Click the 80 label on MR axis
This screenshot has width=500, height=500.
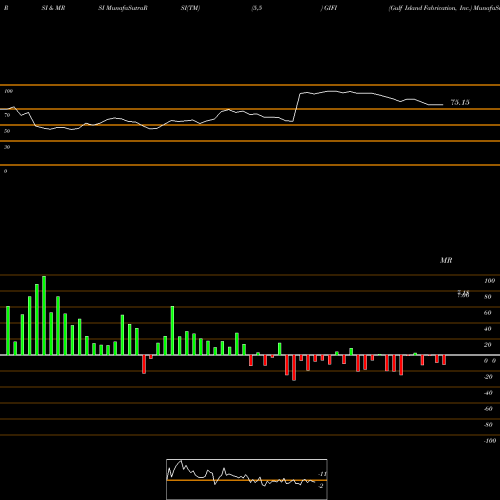pos(488,297)
